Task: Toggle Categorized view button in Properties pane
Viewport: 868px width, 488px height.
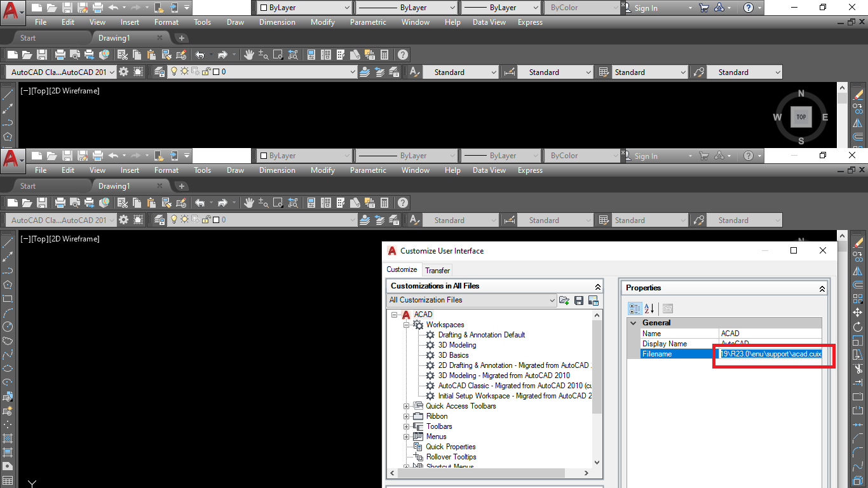Action: pos(635,308)
